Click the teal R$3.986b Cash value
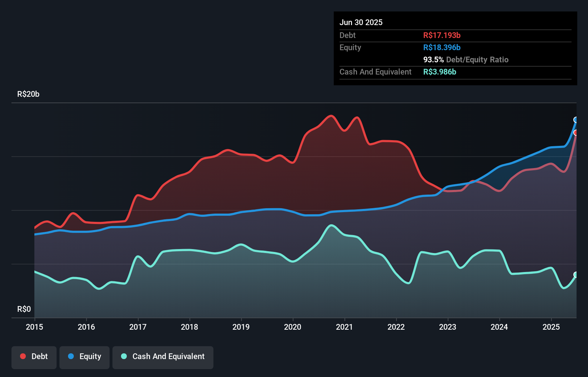588x377 pixels. [439, 72]
